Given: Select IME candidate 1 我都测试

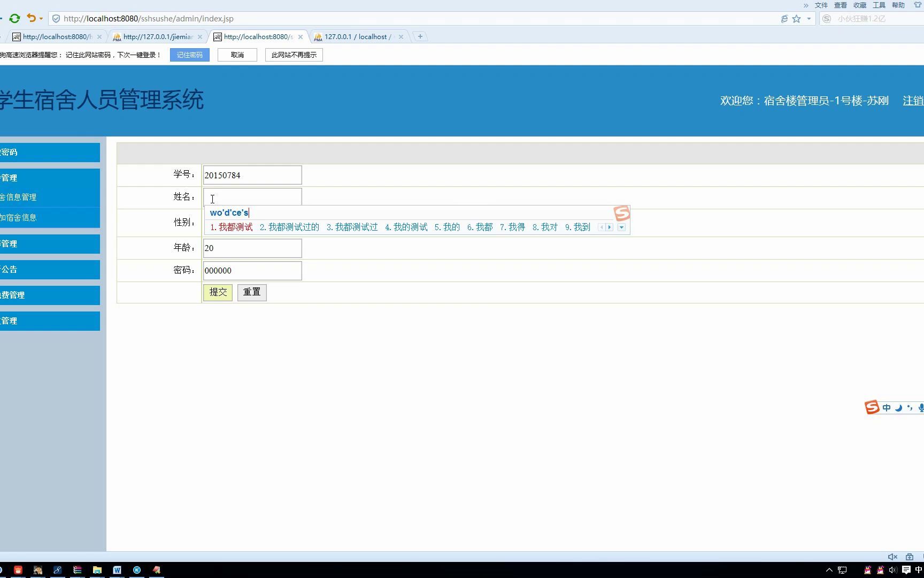Looking at the screenshot, I should [231, 227].
